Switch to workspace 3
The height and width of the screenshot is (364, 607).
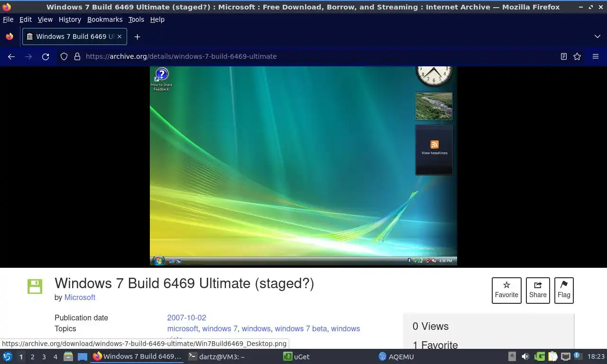[x=44, y=356]
